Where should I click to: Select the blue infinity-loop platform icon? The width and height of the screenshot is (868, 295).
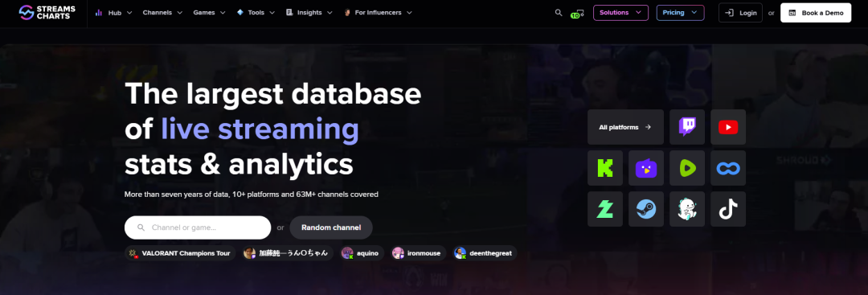(728, 168)
